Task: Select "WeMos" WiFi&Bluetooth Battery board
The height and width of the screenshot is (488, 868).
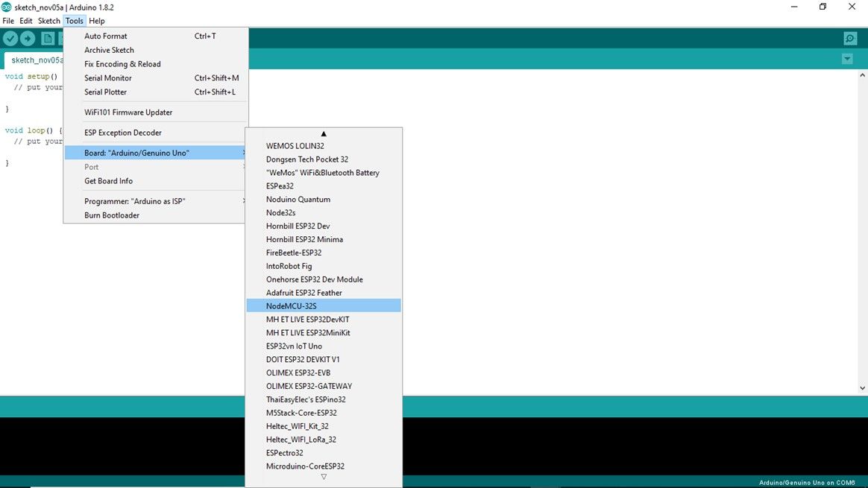Action: (324, 173)
